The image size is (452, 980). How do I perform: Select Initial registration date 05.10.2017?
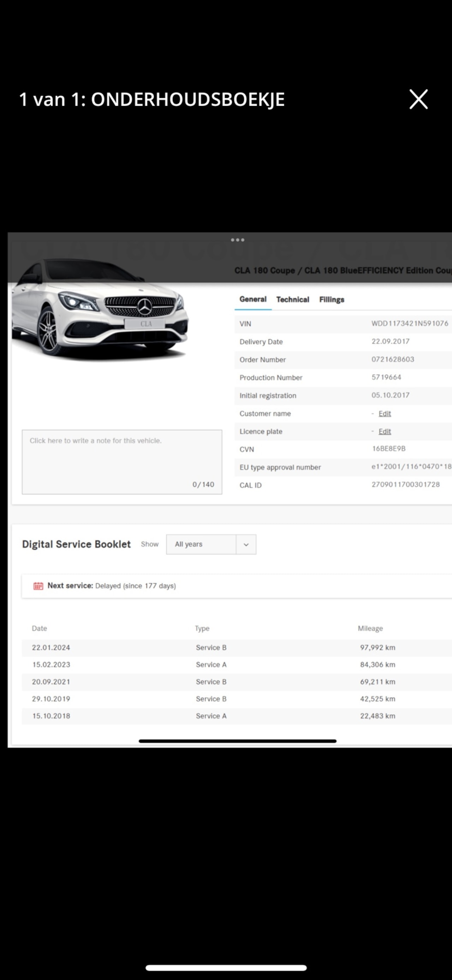pyautogui.click(x=391, y=395)
